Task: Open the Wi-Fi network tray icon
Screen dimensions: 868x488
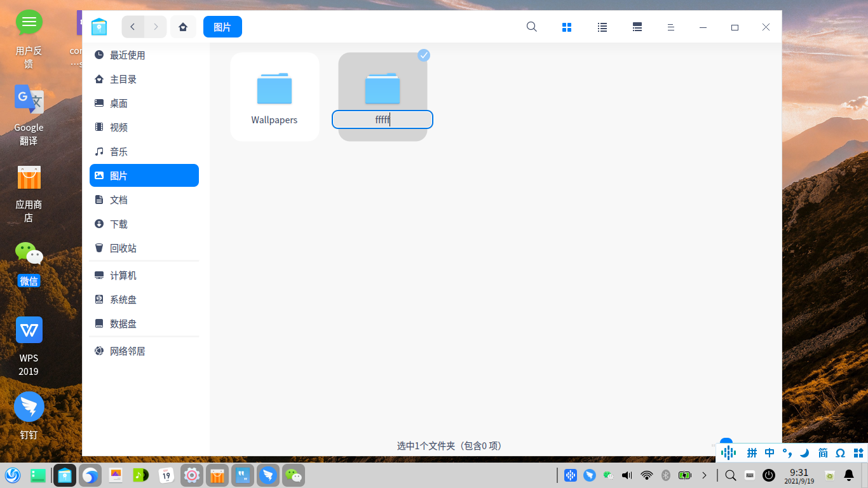Action: 647,475
